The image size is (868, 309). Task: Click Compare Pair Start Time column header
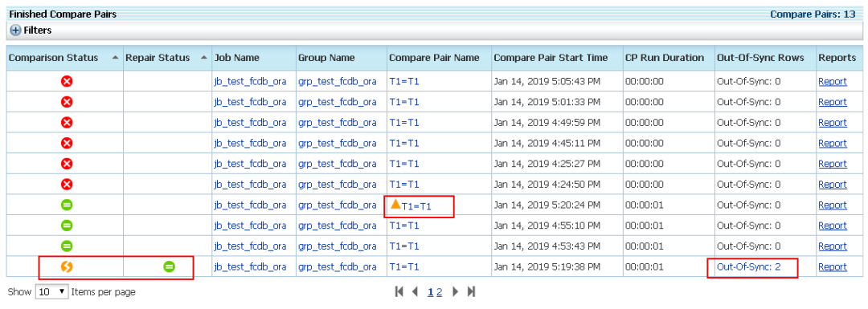coord(551,58)
